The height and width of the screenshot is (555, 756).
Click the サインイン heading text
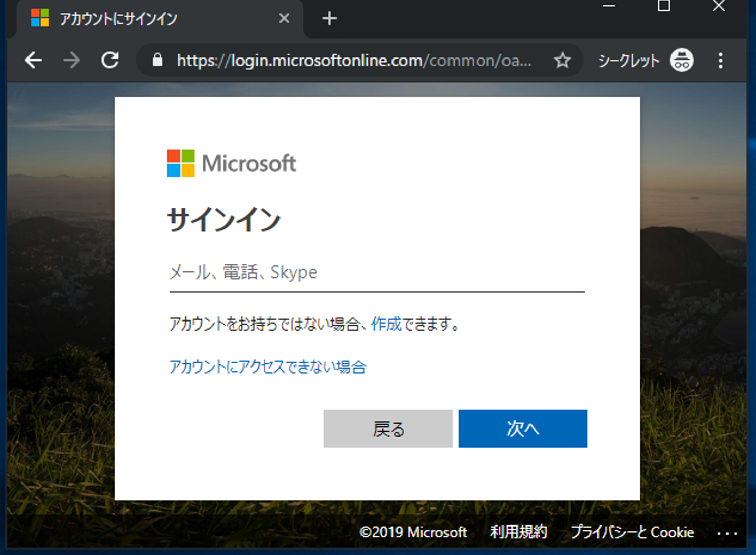(x=224, y=220)
